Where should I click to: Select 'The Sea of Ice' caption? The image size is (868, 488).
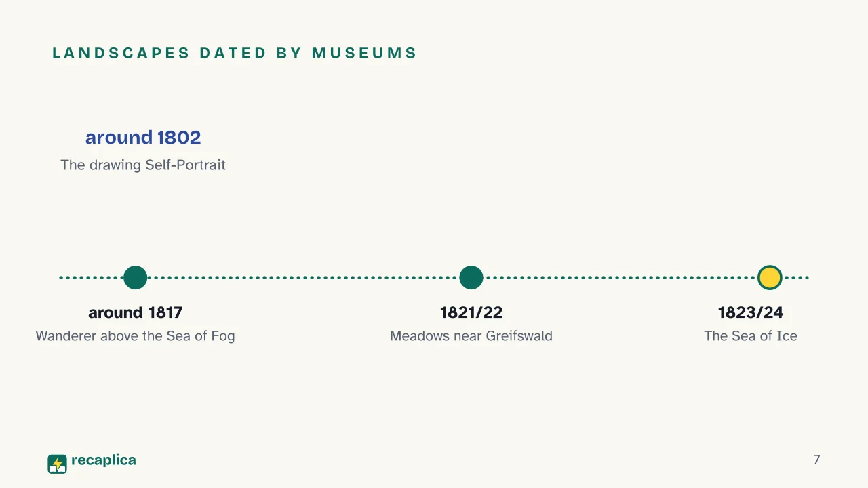coord(751,335)
